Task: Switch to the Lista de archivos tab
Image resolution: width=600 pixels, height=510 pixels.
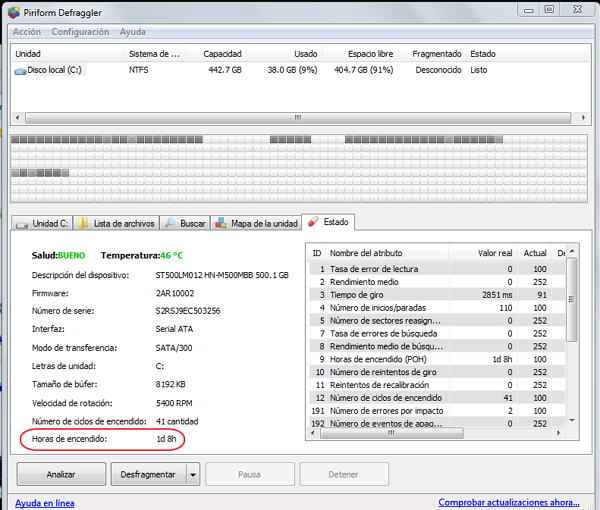Action: click(116, 223)
